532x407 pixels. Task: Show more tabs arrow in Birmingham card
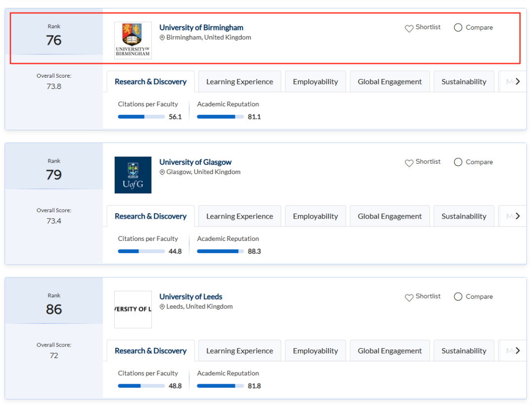coord(517,82)
